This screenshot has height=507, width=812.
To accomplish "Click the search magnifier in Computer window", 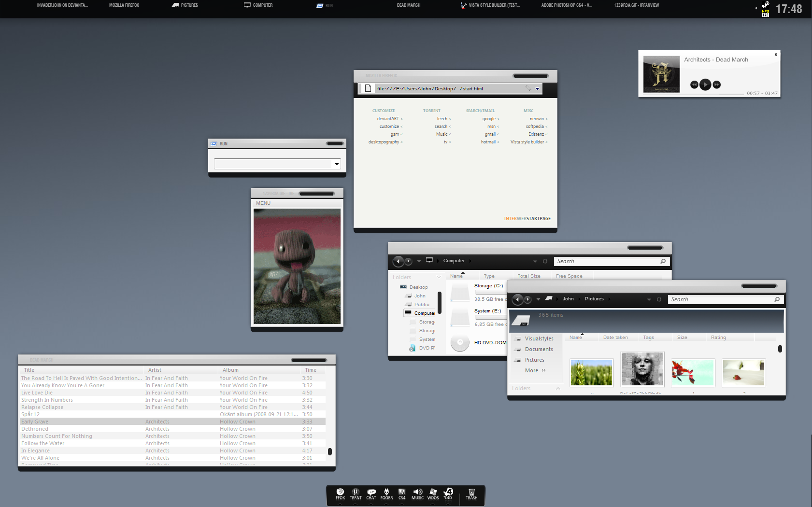I will point(663,261).
